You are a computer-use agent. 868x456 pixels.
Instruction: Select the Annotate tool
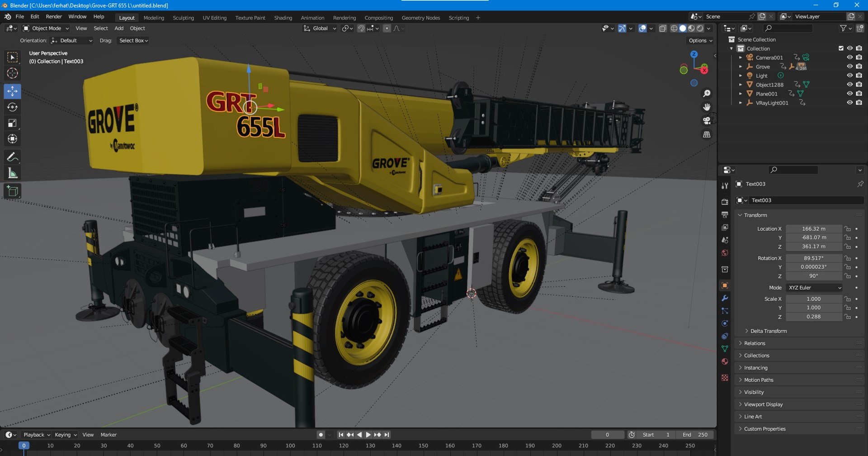pyautogui.click(x=13, y=157)
